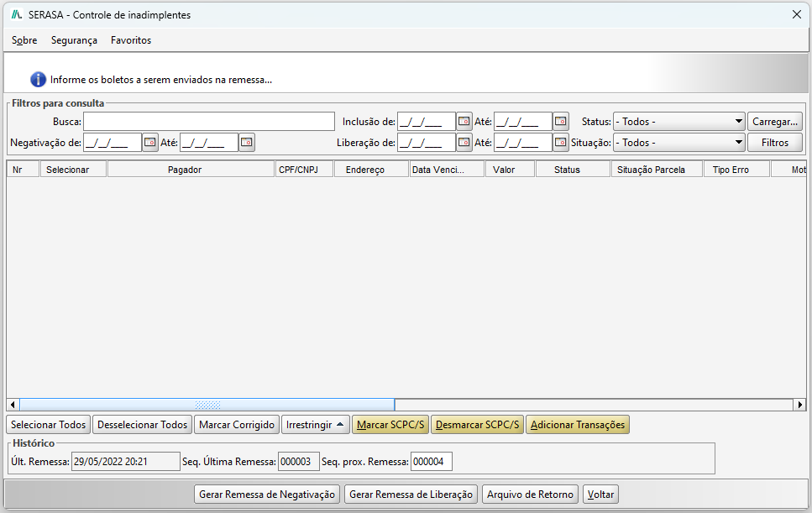
Task: Click Selecionar Todos button
Action: coord(48,425)
